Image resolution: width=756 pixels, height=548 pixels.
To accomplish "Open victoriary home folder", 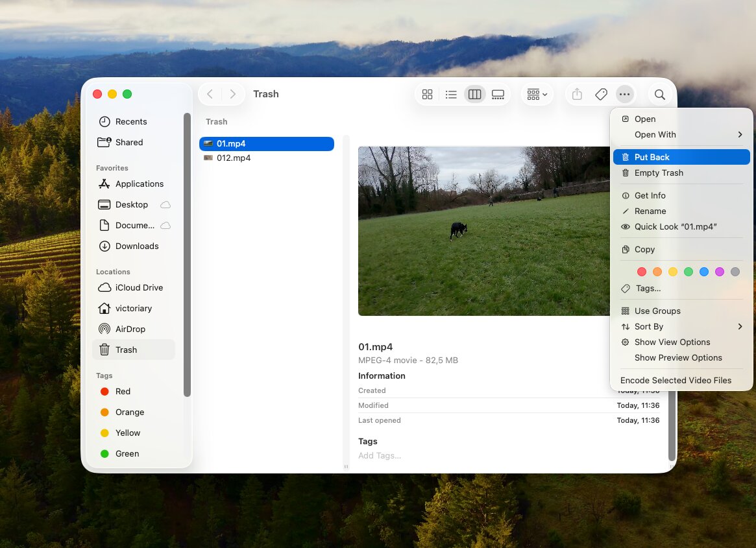I will tap(133, 308).
